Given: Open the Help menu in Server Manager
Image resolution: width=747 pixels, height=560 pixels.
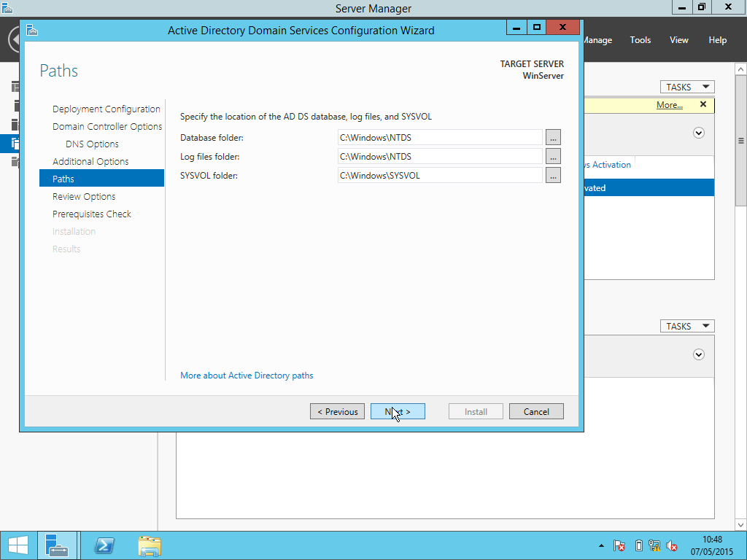Looking at the screenshot, I should [x=718, y=40].
